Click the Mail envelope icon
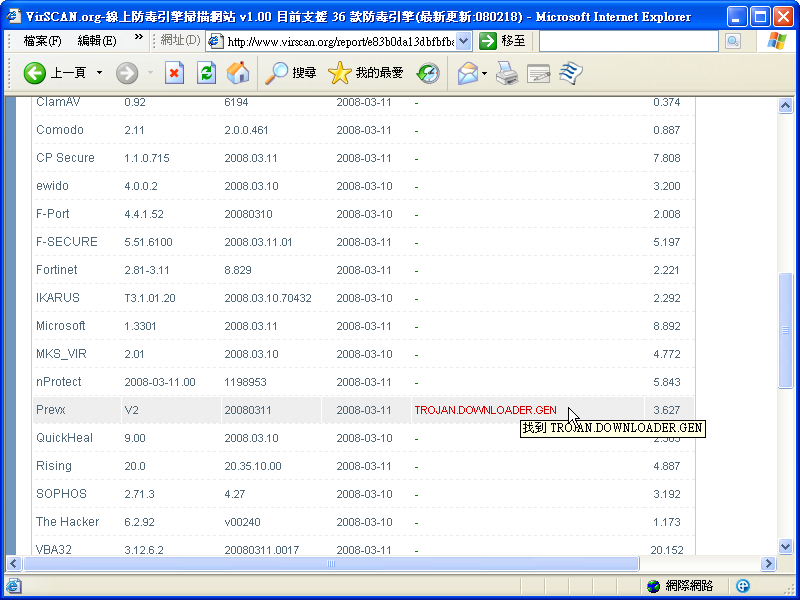Viewport: 800px width, 600px height. coord(467,73)
